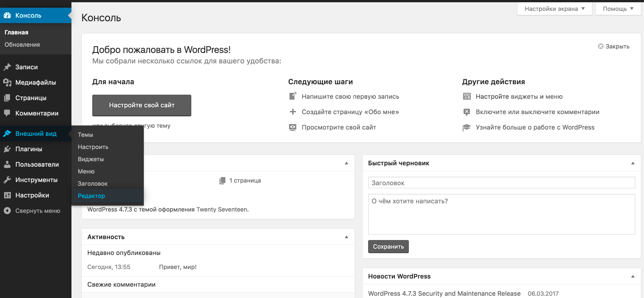The image size is (644, 298).
Task: Click the edit icon next to Напишите свою первую запись
Action: coord(293,96)
